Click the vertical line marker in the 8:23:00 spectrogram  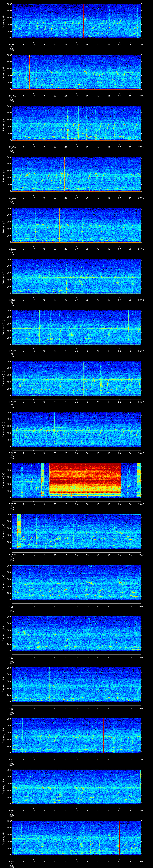tap(83, 378)
